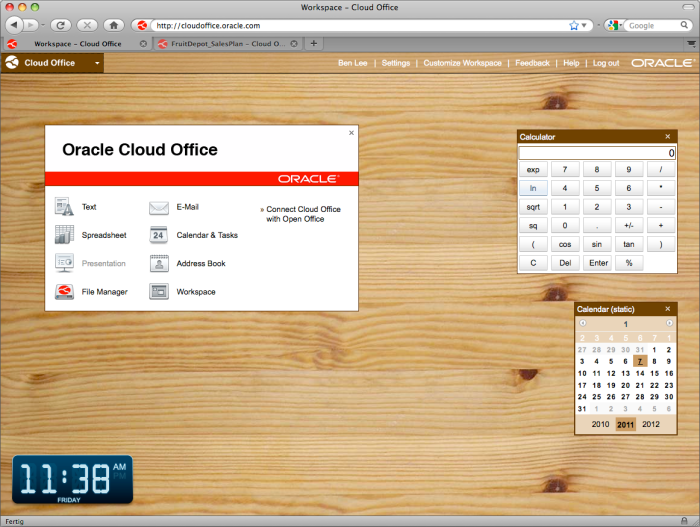Screen dimensions: 700x527
Task: Open Customize Workspace
Action: pyautogui.click(x=462, y=63)
